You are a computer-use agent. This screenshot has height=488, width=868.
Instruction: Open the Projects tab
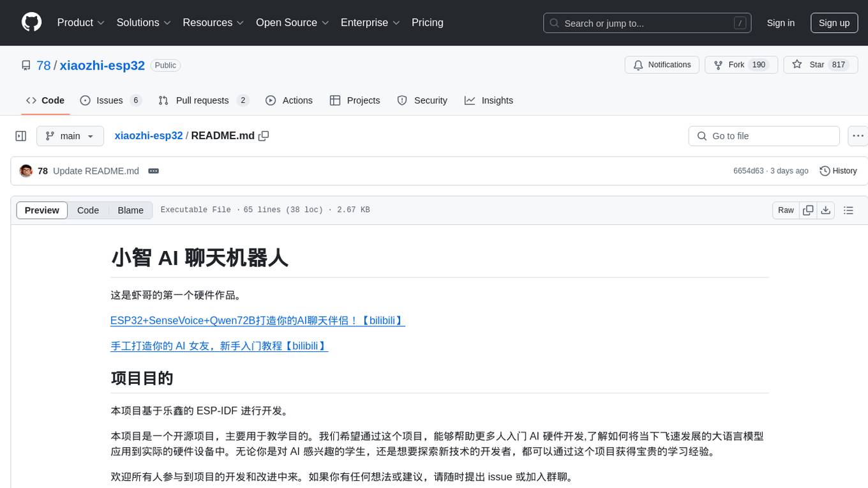[355, 100]
